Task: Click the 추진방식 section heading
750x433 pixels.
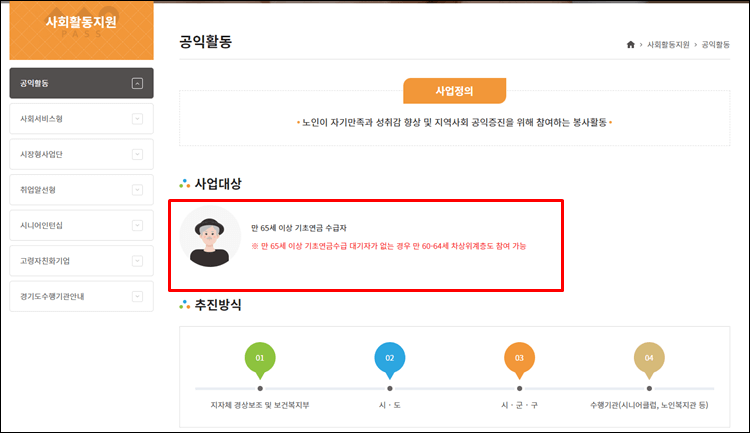Action: pos(218,305)
